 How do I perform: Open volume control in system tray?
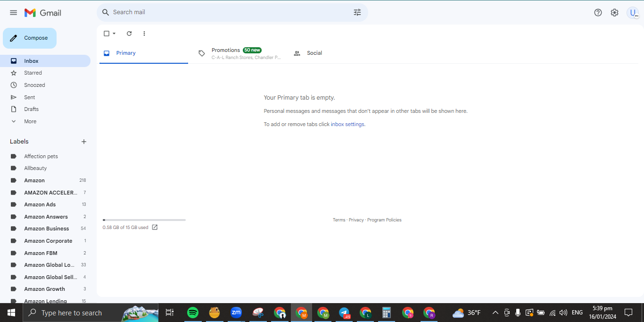click(x=563, y=313)
